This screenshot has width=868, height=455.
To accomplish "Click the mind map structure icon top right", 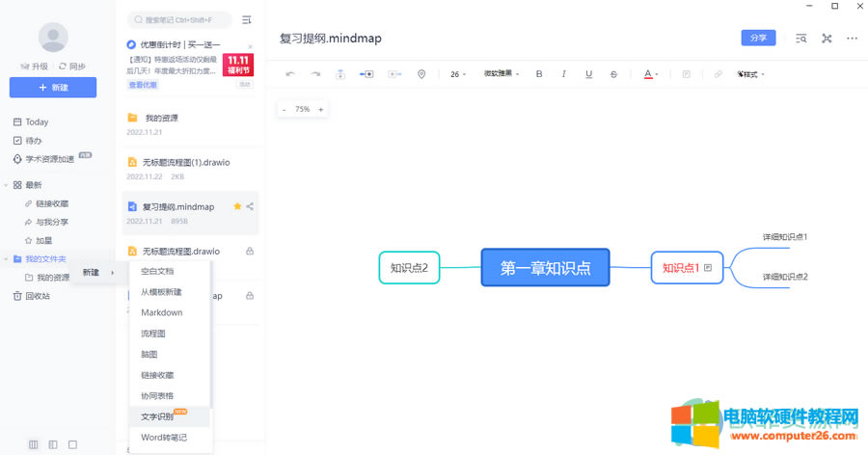I will point(827,39).
